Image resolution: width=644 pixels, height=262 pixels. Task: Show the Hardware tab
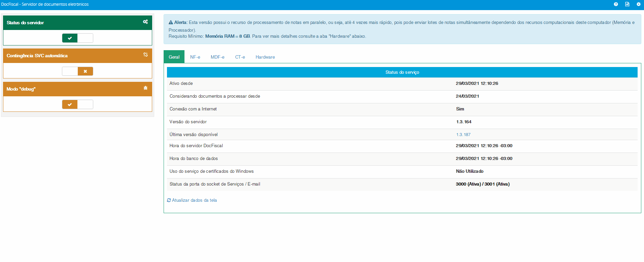point(265,57)
